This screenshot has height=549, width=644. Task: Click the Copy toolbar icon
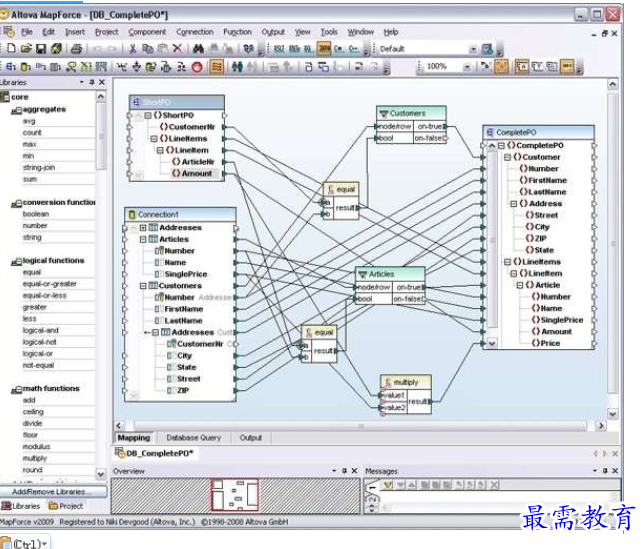(147, 48)
